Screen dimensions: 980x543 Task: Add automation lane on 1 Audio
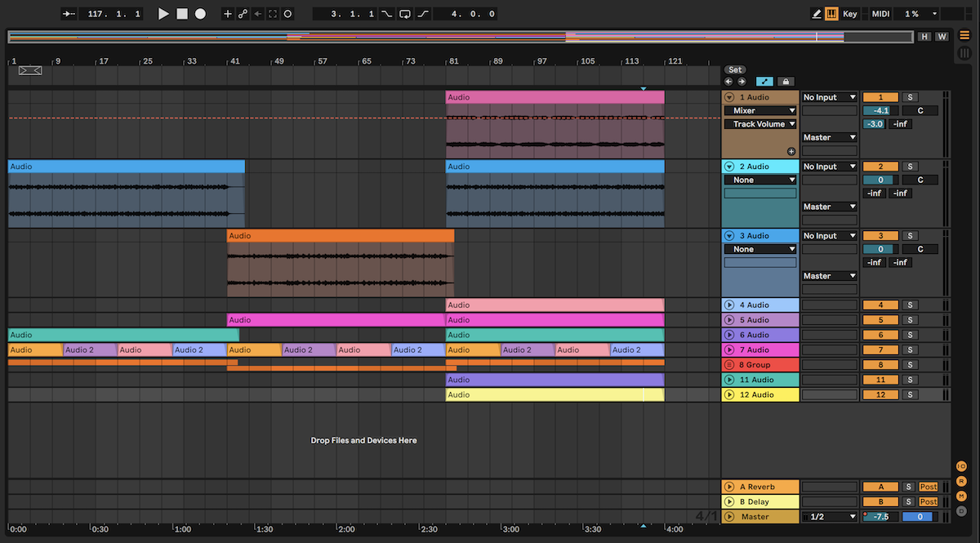[x=791, y=151]
